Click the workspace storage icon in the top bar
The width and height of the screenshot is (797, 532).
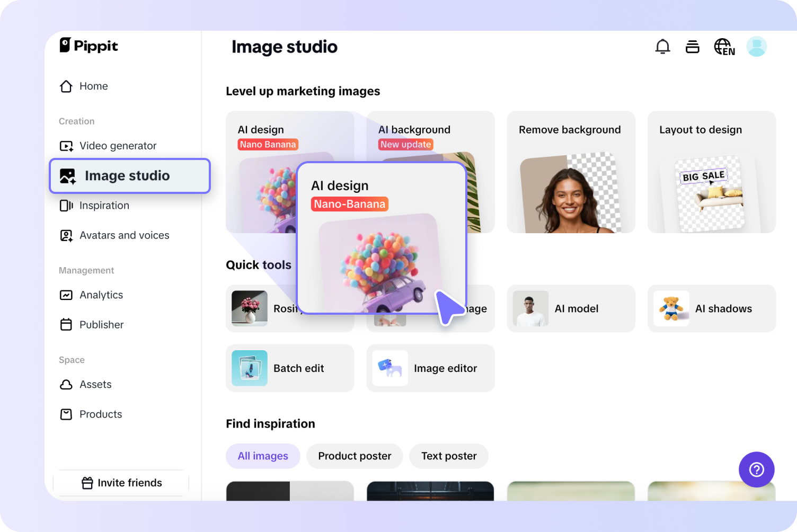coord(693,46)
